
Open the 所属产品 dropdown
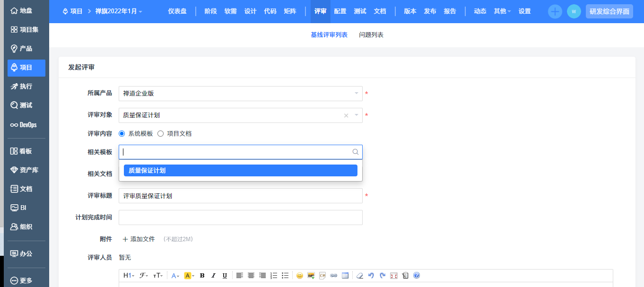tap(241, 94)
